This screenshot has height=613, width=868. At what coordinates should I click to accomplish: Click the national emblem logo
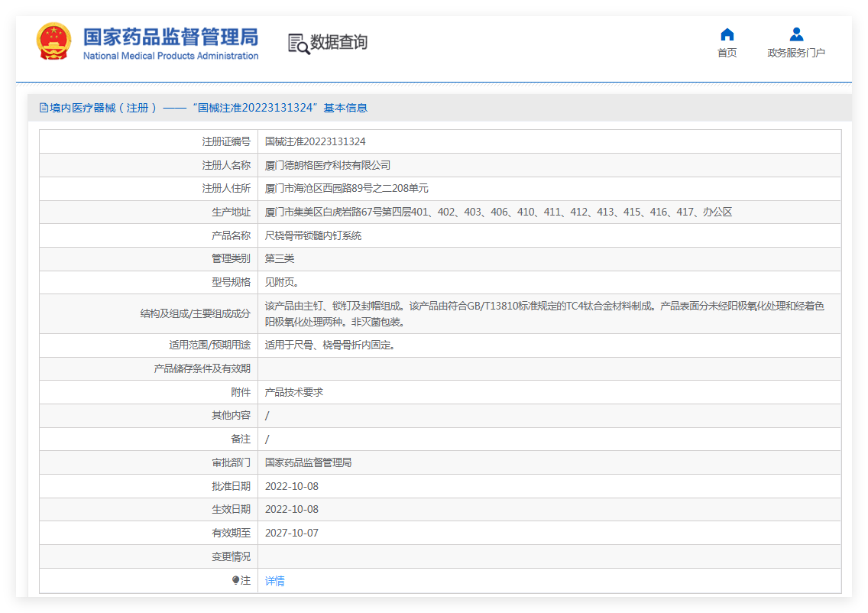point(53,41)
